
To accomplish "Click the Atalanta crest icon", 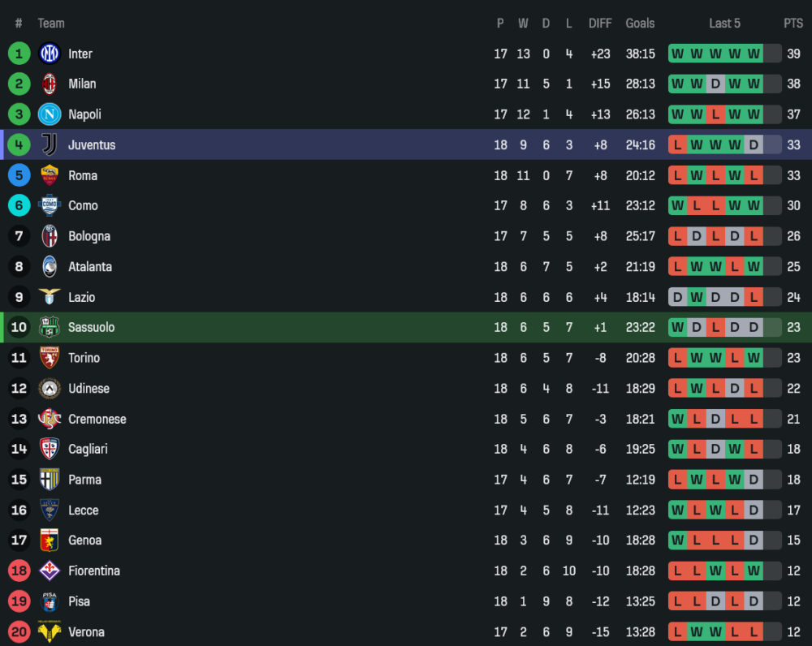I will 50,266.
